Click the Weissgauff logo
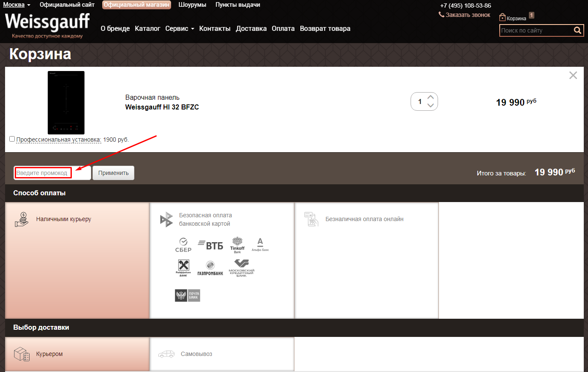This screenshot has height=372, width=588. click(47, 25)
